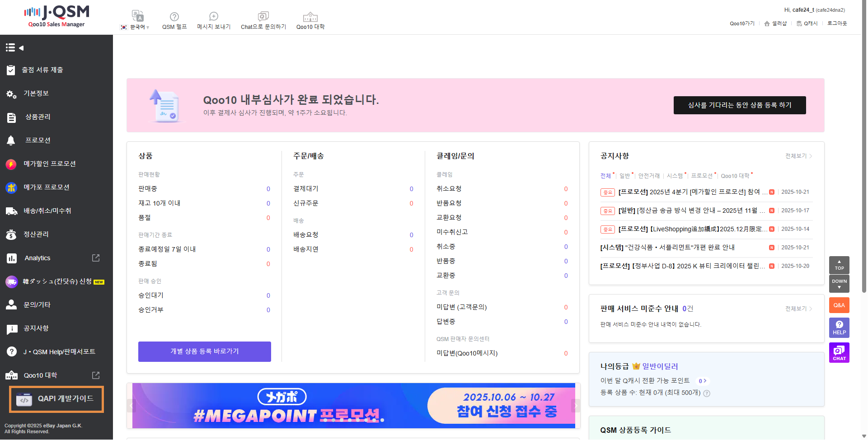Click 심사를 기다리는 동안 상품 등록 하기 button
The image size is (868, 440).
pyautogui.click(x=740, y=105)
